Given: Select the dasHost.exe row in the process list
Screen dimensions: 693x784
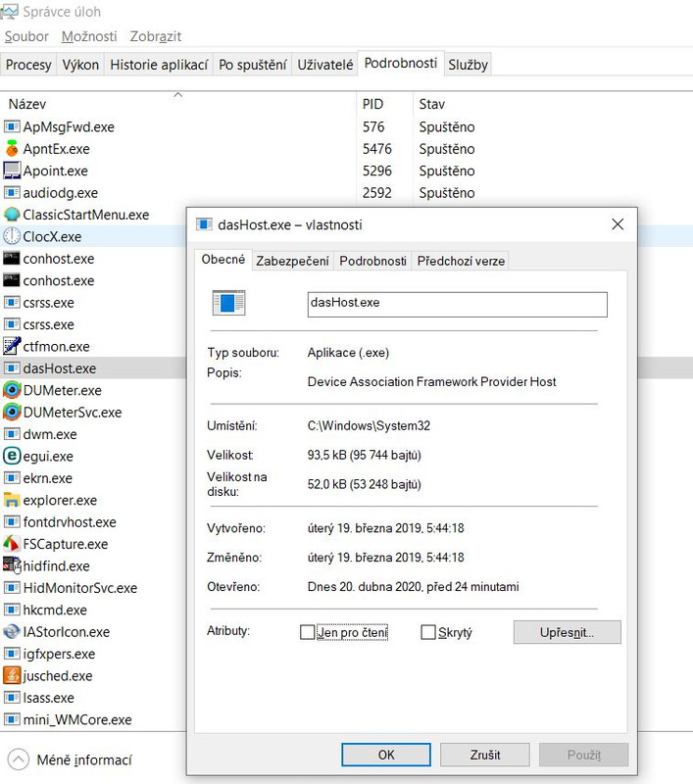Looking at the screenshot, I should (x=93, y=368).
